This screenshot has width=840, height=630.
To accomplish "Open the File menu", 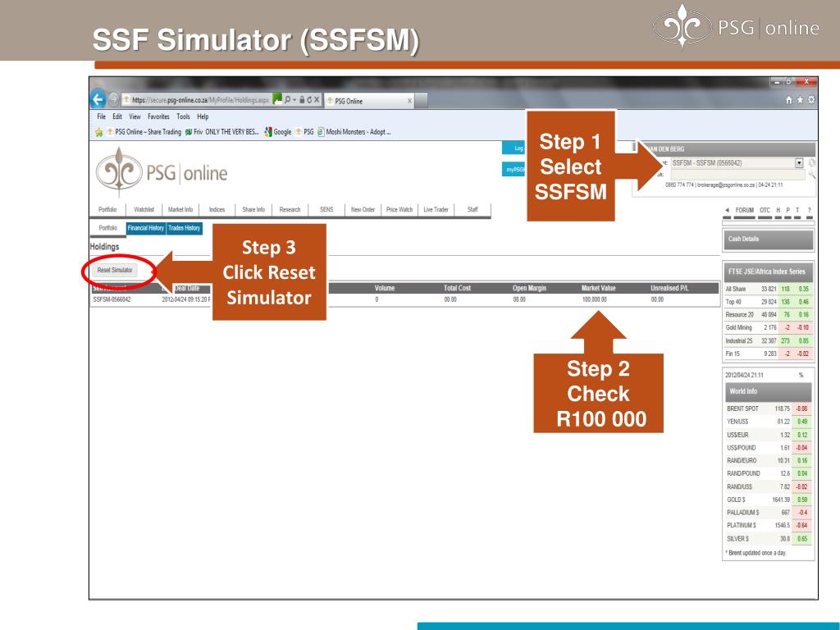I will [x=101, y=116].
